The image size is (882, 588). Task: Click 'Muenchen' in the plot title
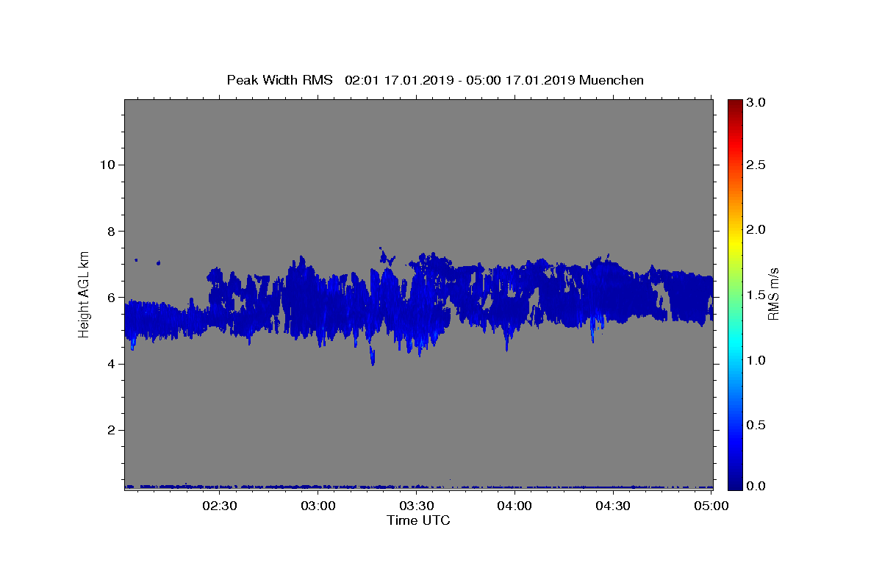point(612,80)
